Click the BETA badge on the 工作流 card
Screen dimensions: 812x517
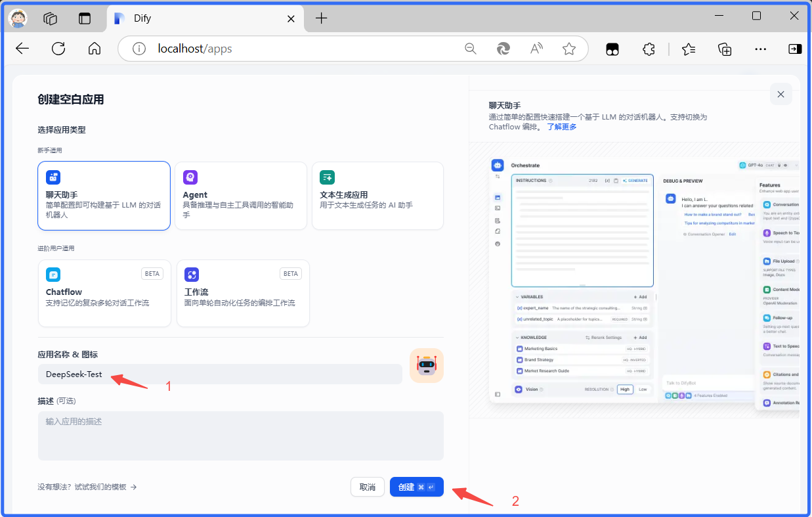point(291,274)
